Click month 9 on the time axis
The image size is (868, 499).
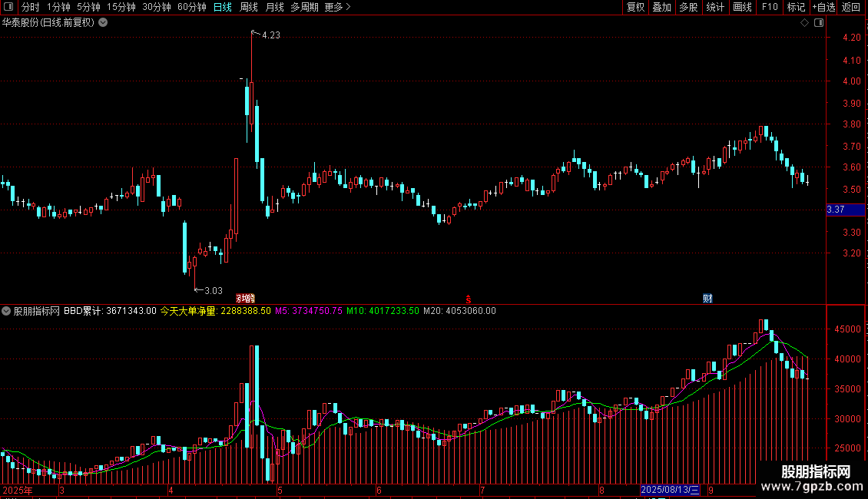[711, 490]
